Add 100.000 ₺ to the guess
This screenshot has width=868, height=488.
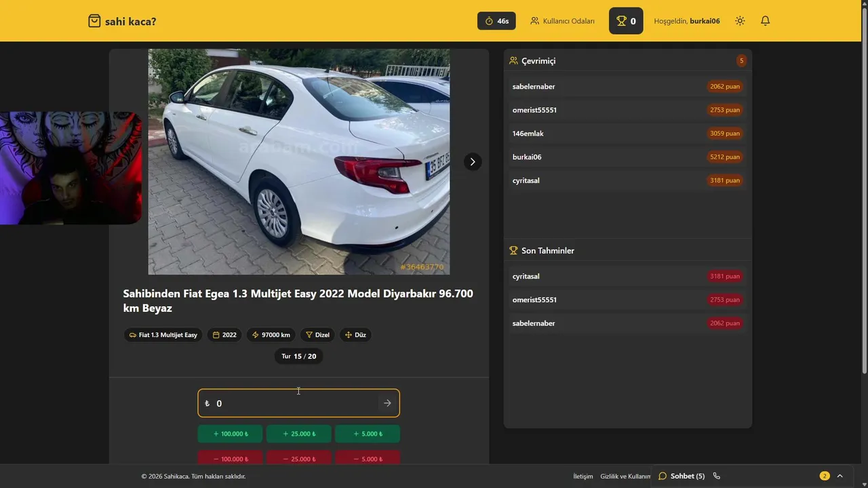point(230,434)
